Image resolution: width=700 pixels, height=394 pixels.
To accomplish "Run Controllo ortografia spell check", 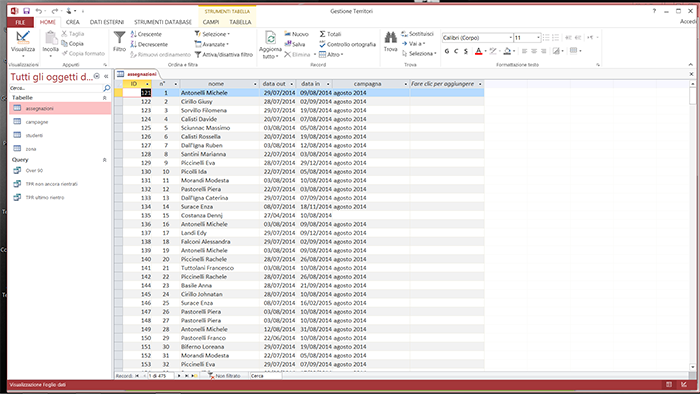I will tap(347, 44).
